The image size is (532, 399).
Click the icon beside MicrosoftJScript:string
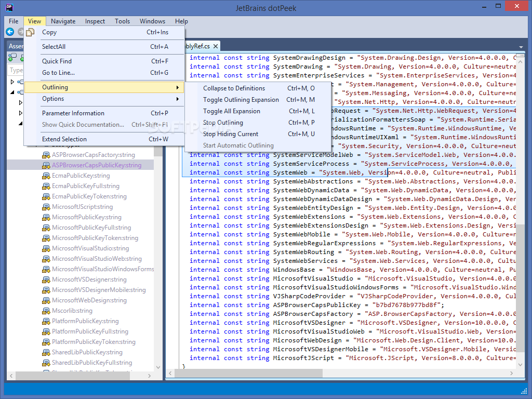tap(46, 207)
